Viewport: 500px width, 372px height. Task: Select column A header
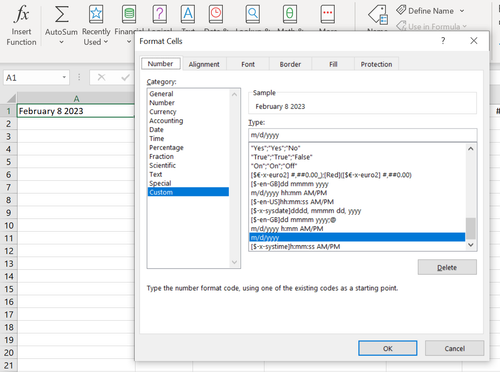click(x=76, y=98)
